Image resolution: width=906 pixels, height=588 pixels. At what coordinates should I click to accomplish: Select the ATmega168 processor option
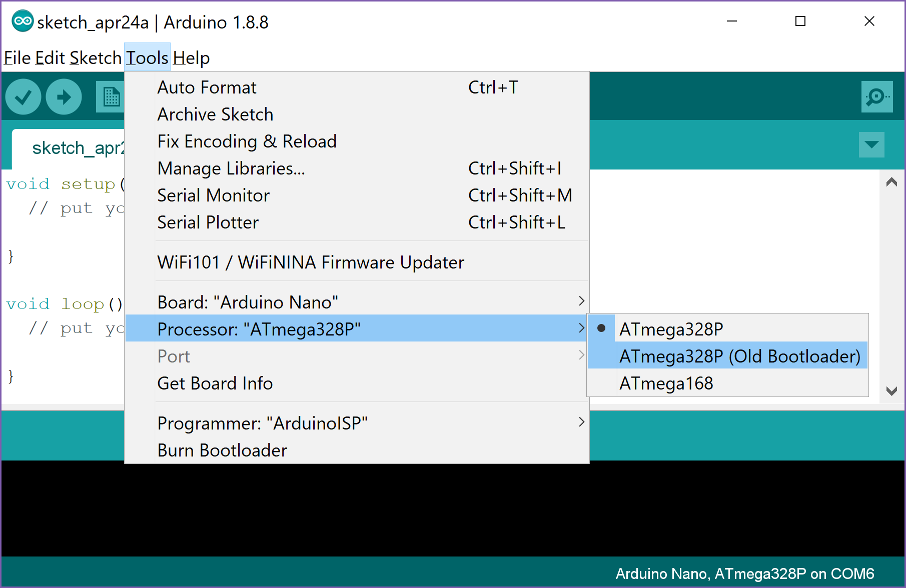[x=728, y=383]
